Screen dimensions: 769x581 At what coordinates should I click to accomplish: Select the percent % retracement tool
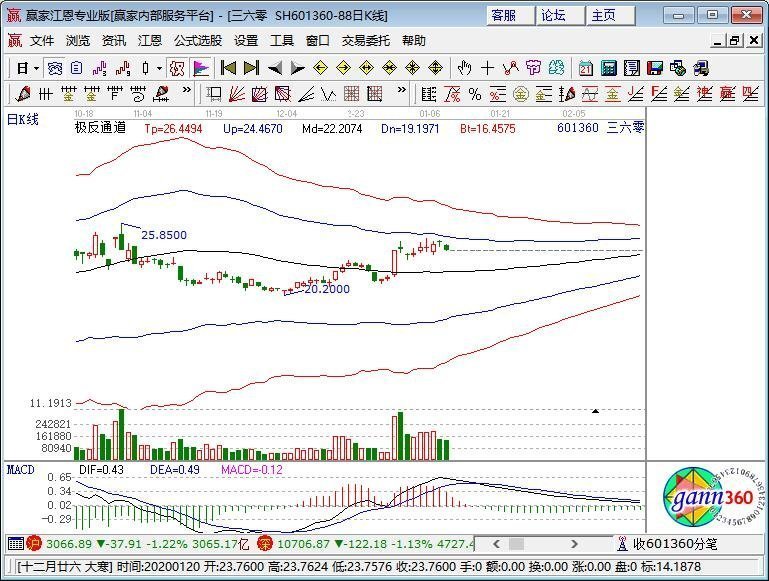[475, 94]
